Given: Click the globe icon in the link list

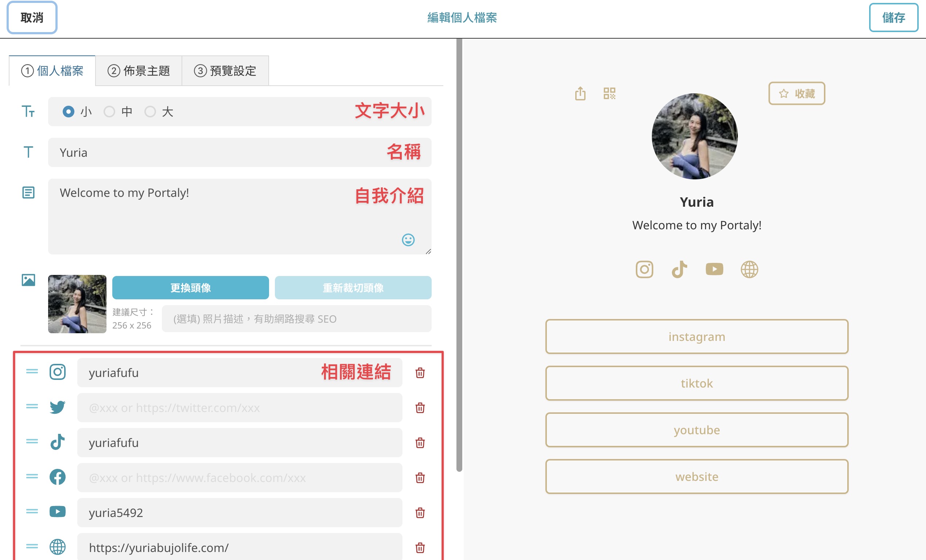Looking at the screenshot, I should (58, 547).
